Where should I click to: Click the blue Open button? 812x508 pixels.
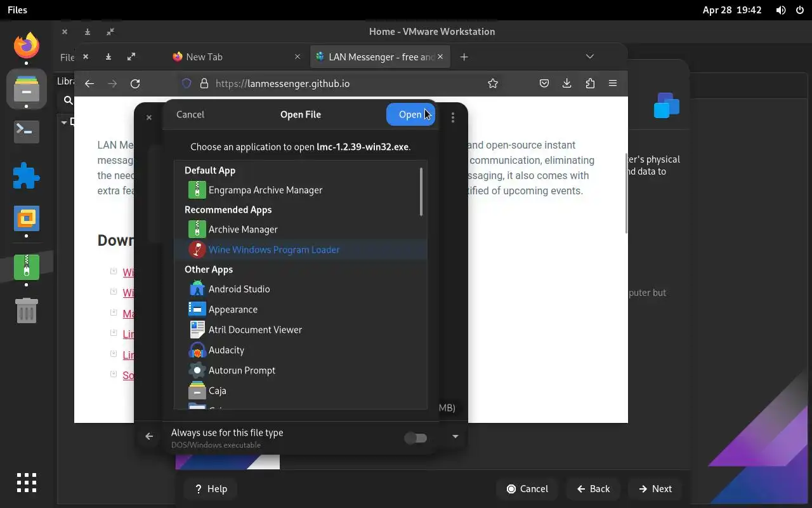pos(410,114)
